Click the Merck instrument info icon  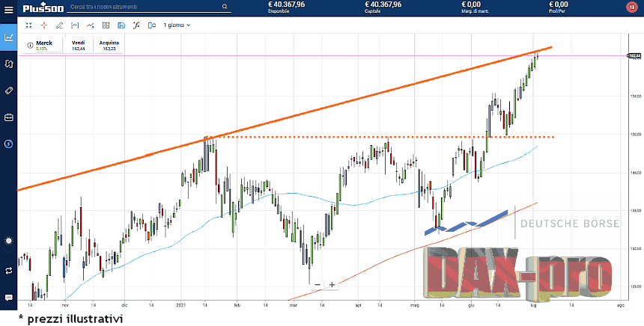coord(30,45)
